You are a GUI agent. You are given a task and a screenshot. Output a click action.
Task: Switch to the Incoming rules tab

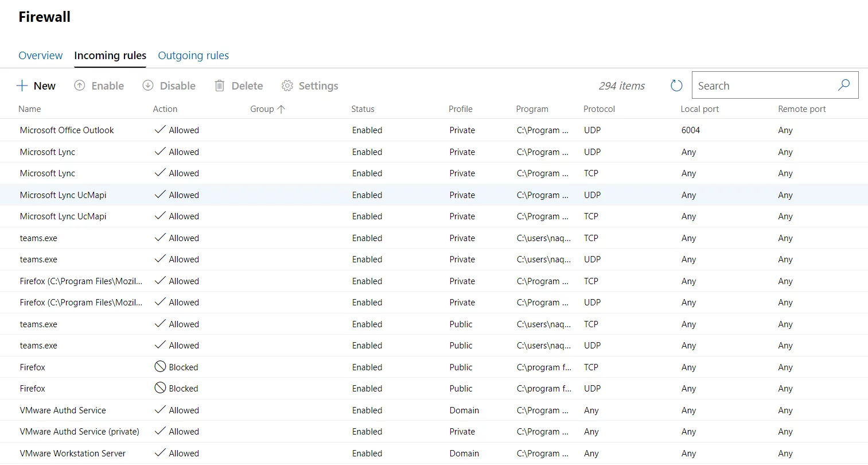point(110,55)
